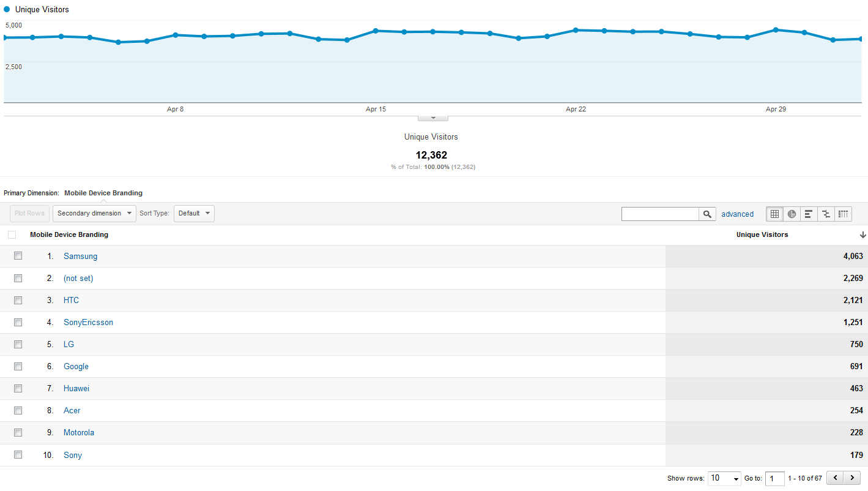Click the Samsung visitors value 4,063

[x=853, y=257]
